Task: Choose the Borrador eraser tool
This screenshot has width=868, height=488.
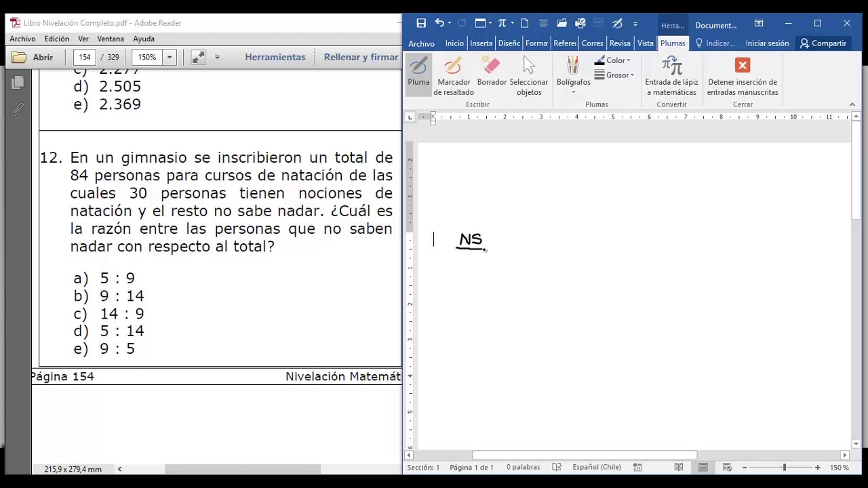Action: click(492, 72)
